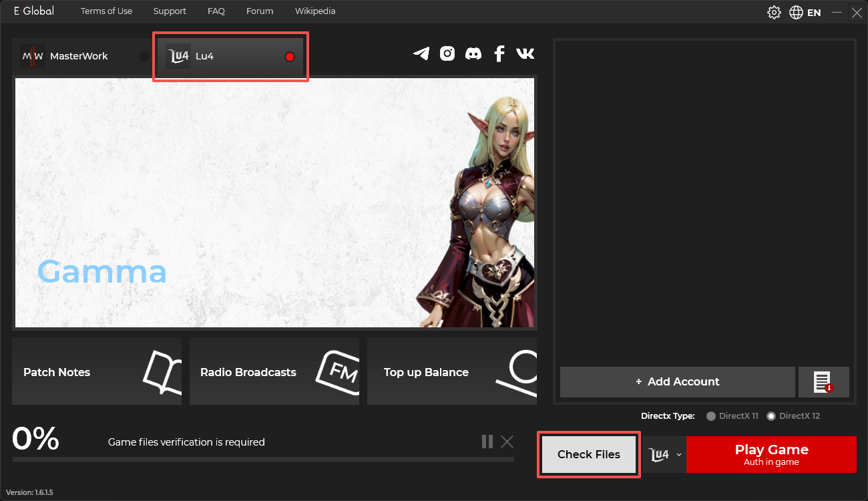The image size is (868, 501).
Task: Click 'Game files verification is required' text
Action: [x=186, y=442]
